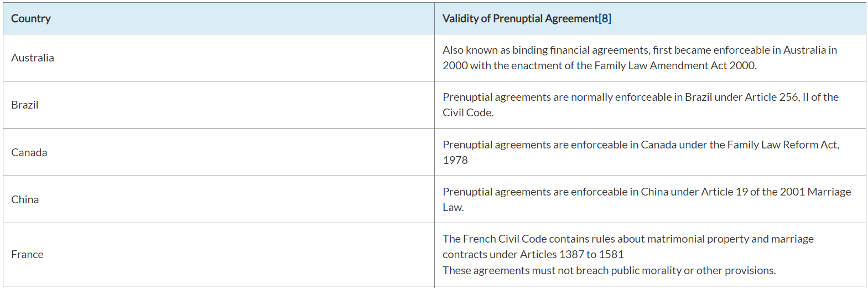This screenshot has width=868, height=288.
Task: Click the "Articles 1387 to 1581" text
Action: pyautogui.click(x=571, y=254)
